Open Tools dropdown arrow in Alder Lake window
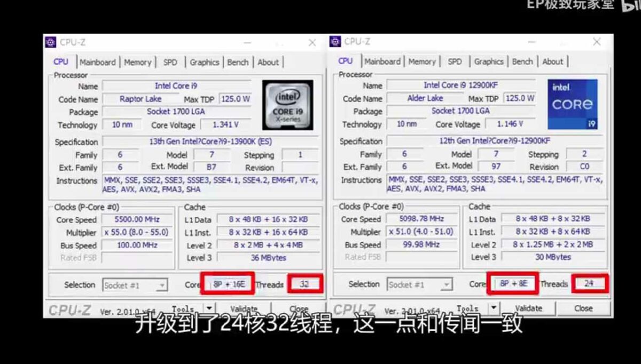 pyautogui.click(x=494, y=308)
